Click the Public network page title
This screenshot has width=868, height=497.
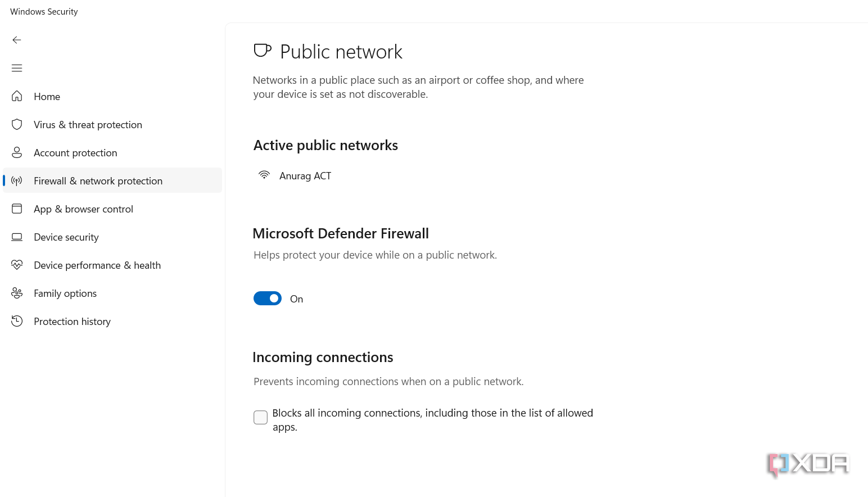coord(341,52)
